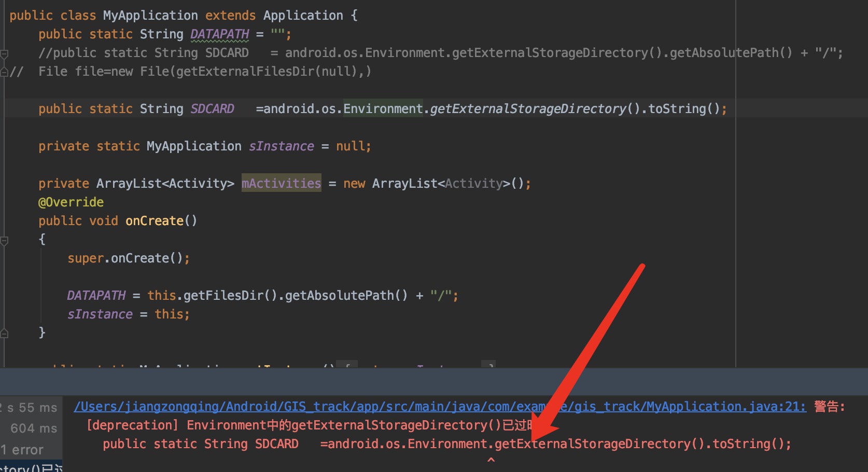Click fold end marker beside File comment line
The image size is (868, 472).
(4, 72)
